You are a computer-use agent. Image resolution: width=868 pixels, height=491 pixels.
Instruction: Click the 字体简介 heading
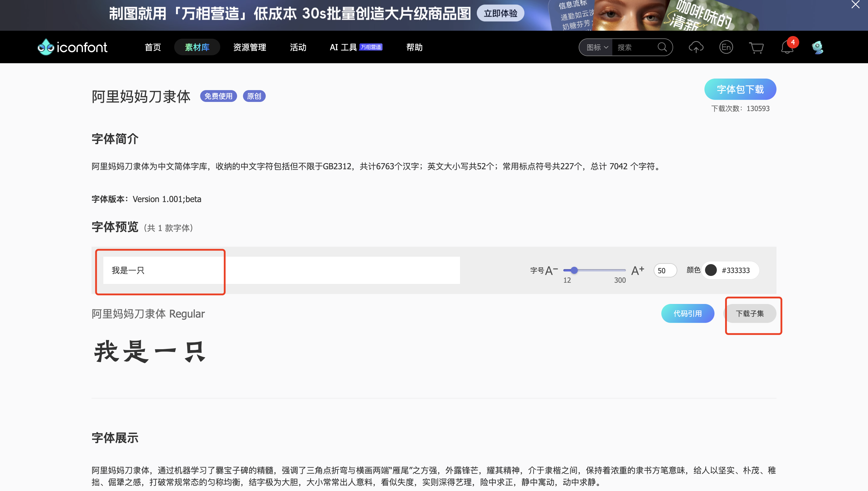[x=115, y=139]
